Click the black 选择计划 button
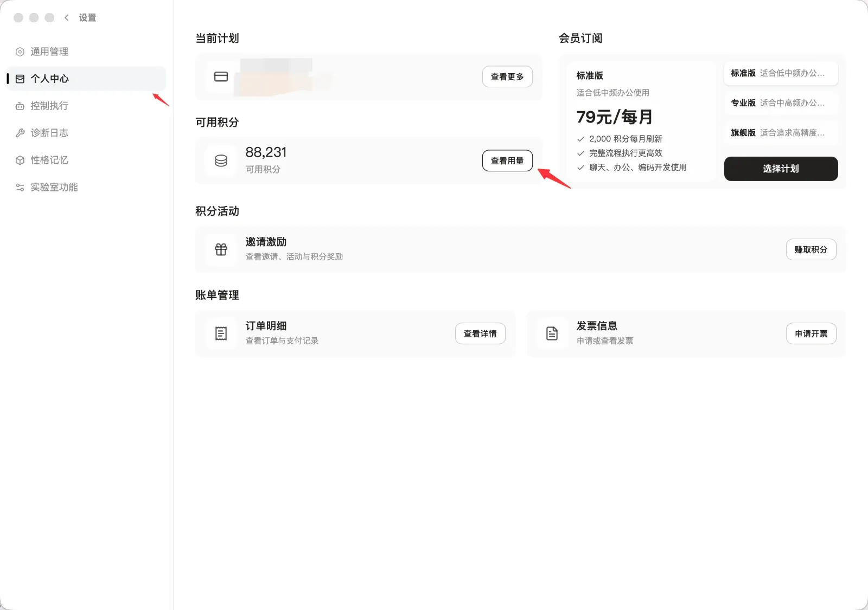The image size is (868, 610). pos(781,169)
